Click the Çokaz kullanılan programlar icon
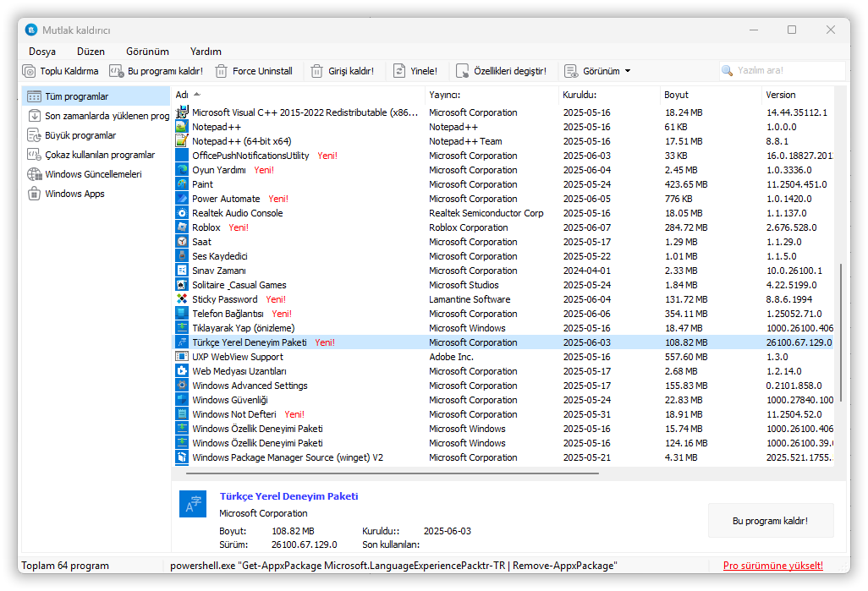The width and height of the screenshot is (868, 591). coord(34,155)
